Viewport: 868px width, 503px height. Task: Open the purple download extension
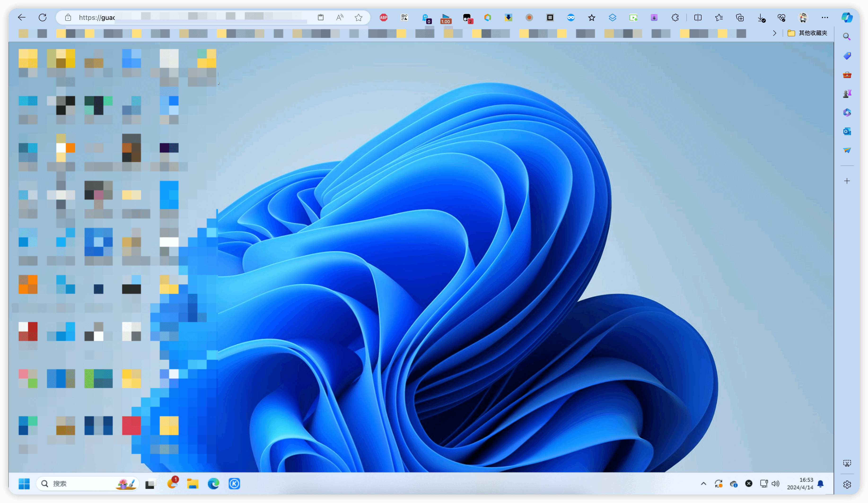(654, 17)
